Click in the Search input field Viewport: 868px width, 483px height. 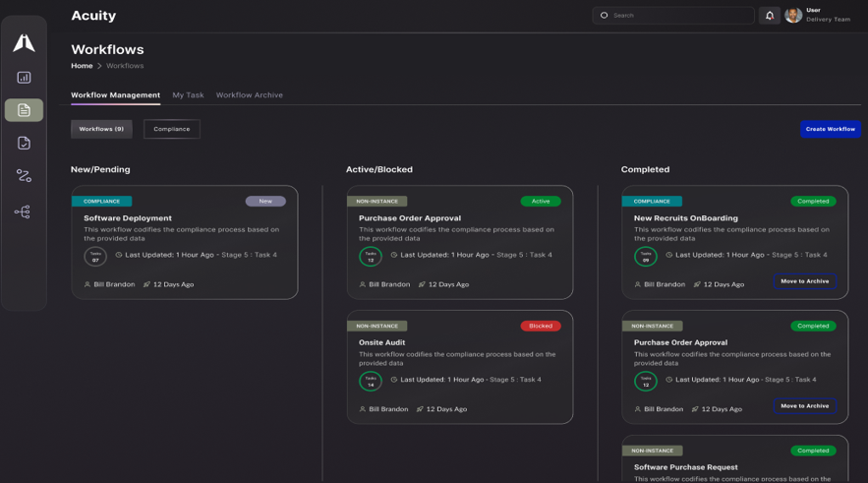673,16
